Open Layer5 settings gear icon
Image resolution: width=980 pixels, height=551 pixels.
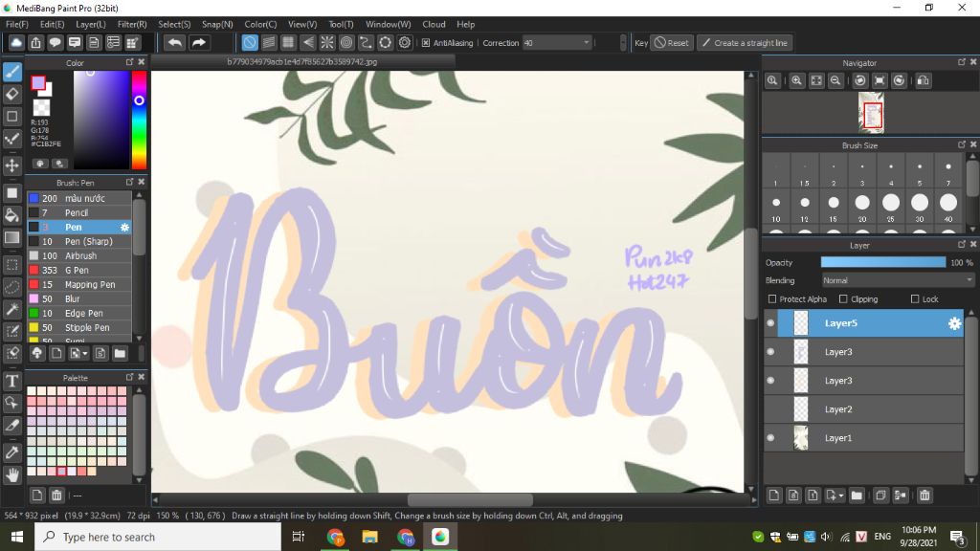[954, 323]
